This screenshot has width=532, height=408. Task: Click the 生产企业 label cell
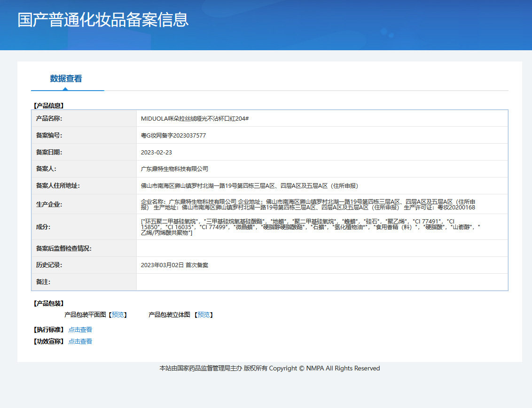point(84,204)
